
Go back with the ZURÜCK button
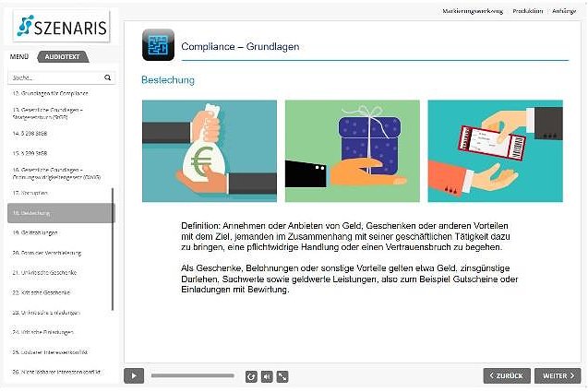click(506, 375)
